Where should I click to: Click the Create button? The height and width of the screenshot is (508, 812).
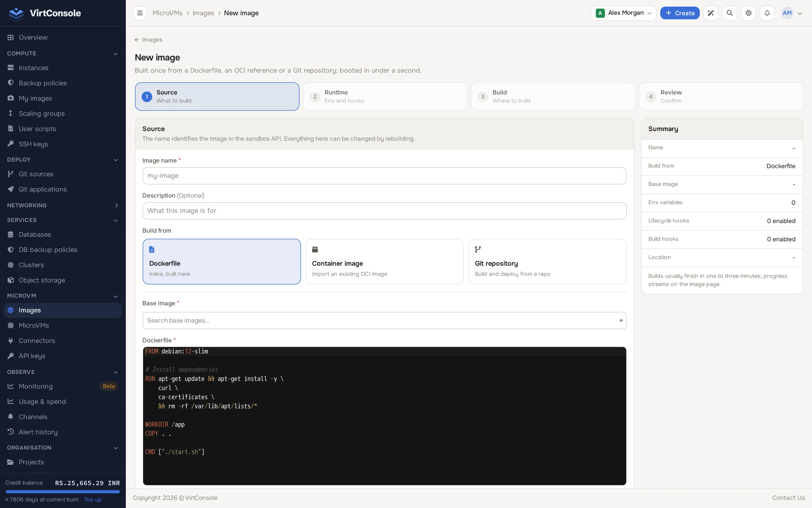point(680,13)
